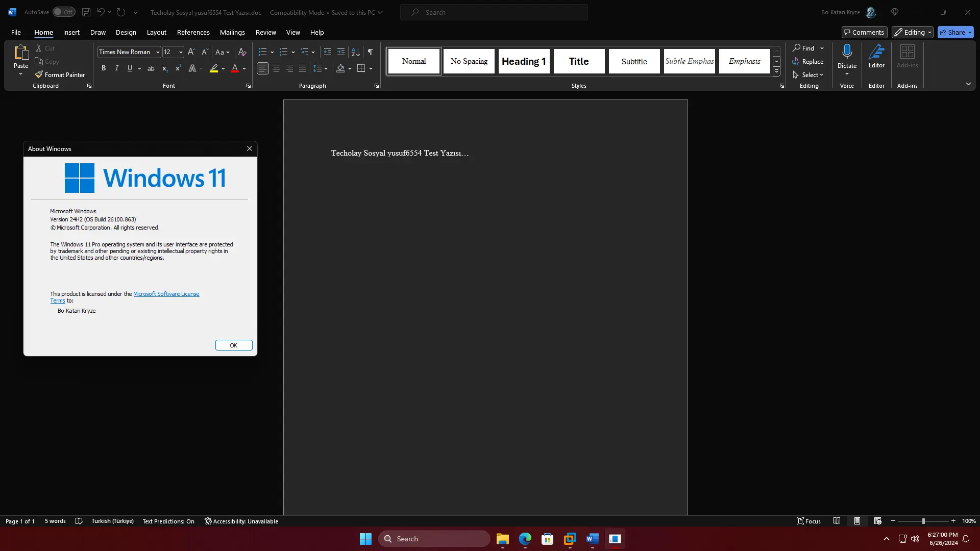Screen dimensions: 980x551
Task: Open Font dialog launcher
Action: [249, 86]
